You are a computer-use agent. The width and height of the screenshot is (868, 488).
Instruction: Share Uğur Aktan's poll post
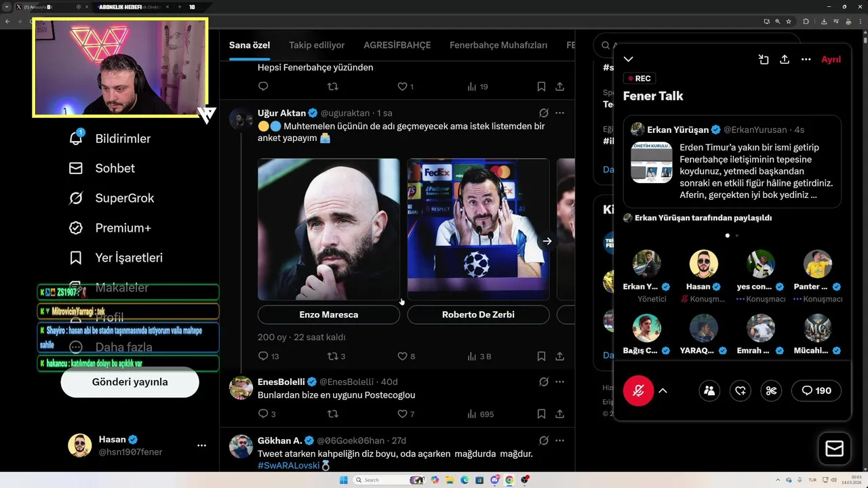point(559,356)
